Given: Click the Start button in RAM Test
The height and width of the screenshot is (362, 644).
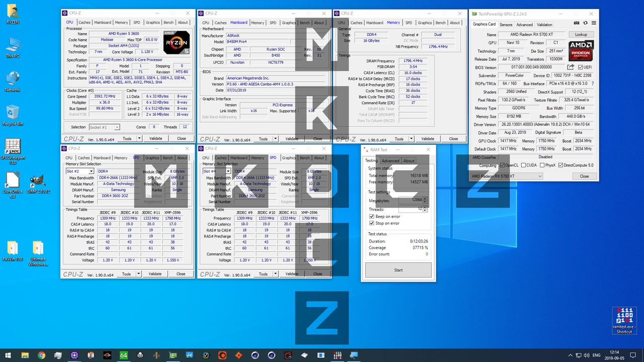Looking at the screenshot, I should [398, 270].
